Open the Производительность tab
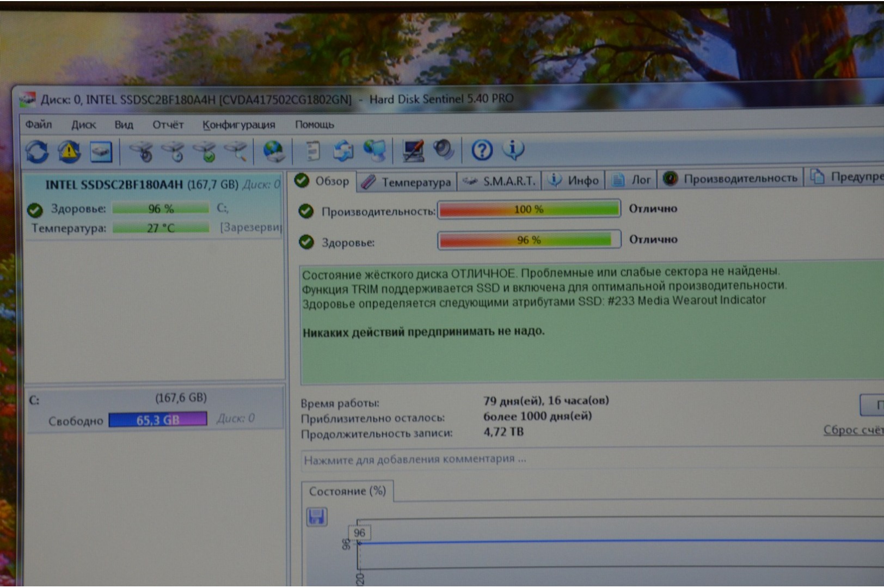 click(731, 179)
